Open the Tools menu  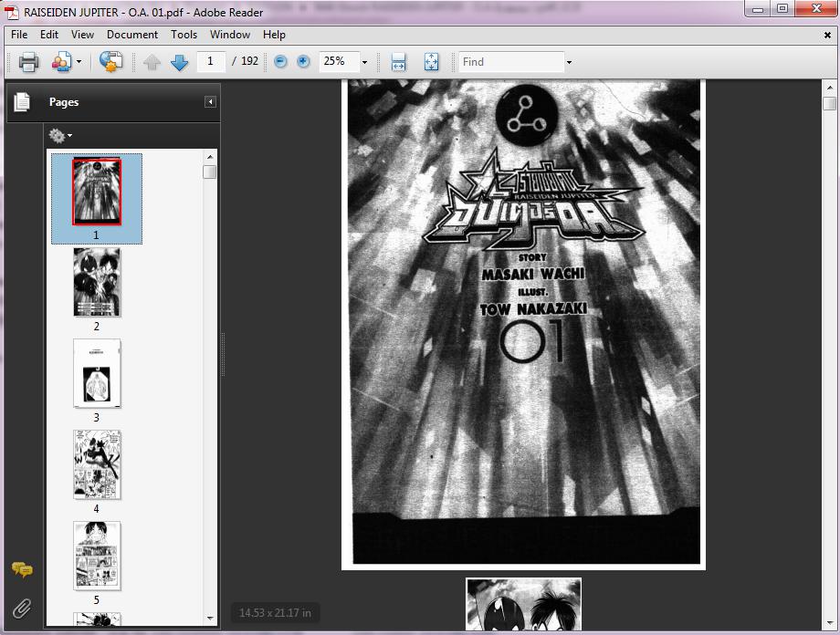[x=184, y=35]
